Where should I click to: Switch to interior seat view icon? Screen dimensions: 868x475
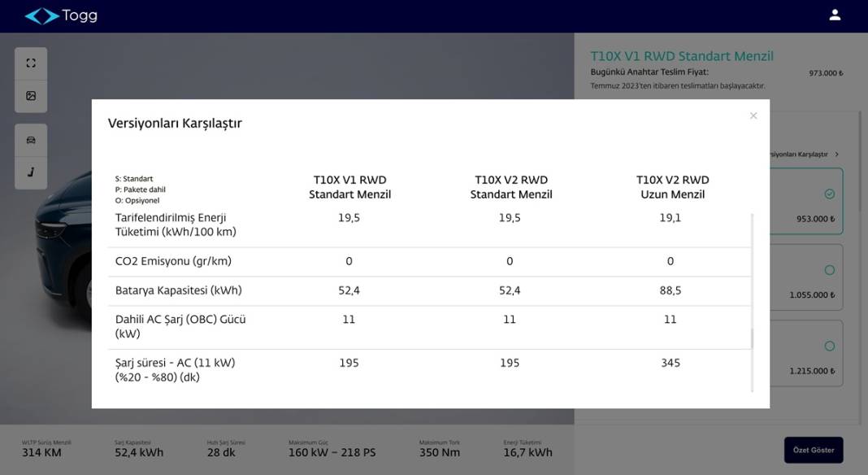click(31, 172)
